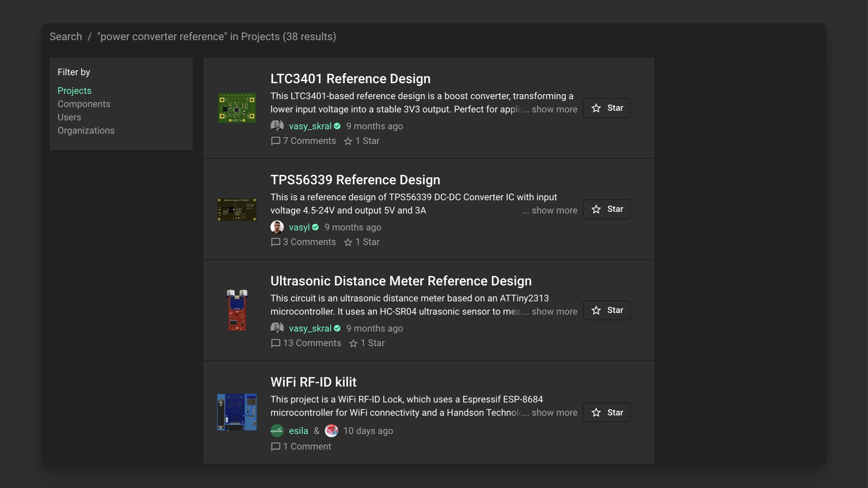This screenshot has height=488, width=868.
Task: Open the 7 Comments text on LTC3401
Action: [309, 141]
